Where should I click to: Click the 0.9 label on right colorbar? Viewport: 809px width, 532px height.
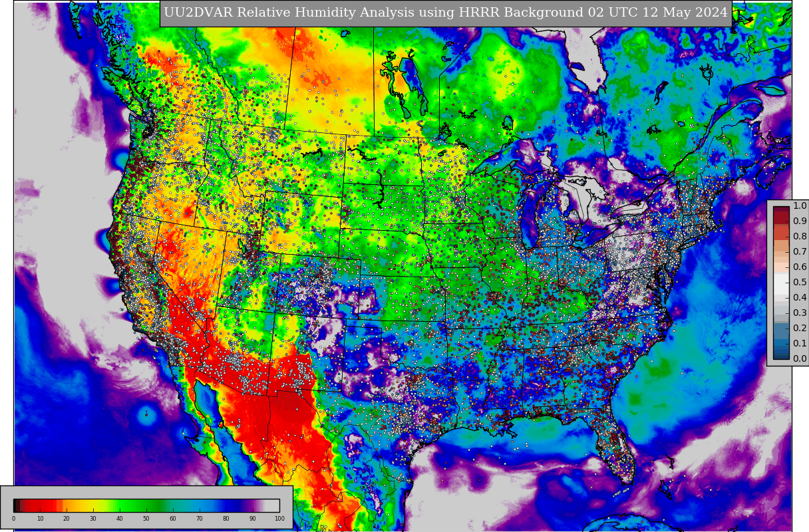(x=800, y=221)
